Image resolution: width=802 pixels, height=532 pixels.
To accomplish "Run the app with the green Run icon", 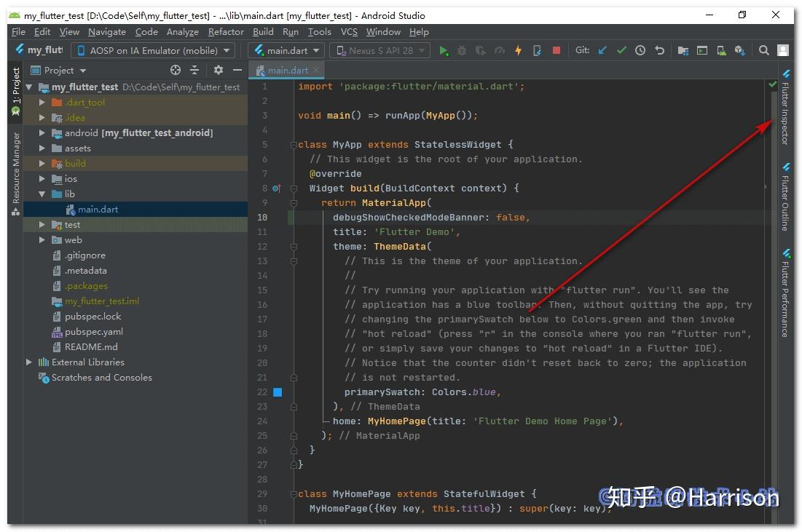I will tap(444, 51).
